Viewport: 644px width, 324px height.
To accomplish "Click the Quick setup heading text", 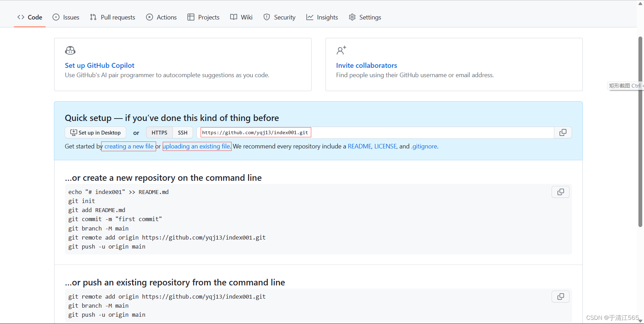I will pyautogui.click(x=172, y=118).
